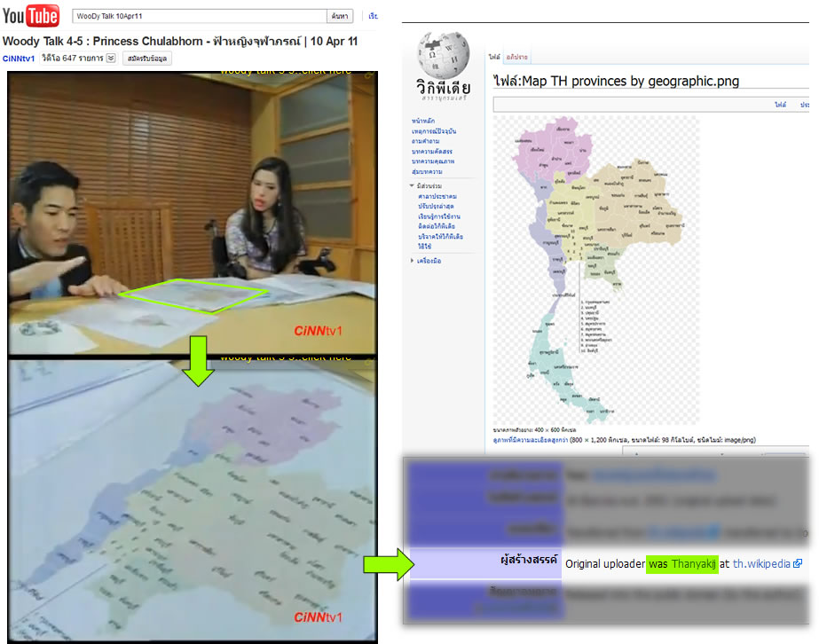Viewport: 819px width, 644px height.
Task: Expand the เครื่องมือ tools sidebar section
Action: pos(426,261)
